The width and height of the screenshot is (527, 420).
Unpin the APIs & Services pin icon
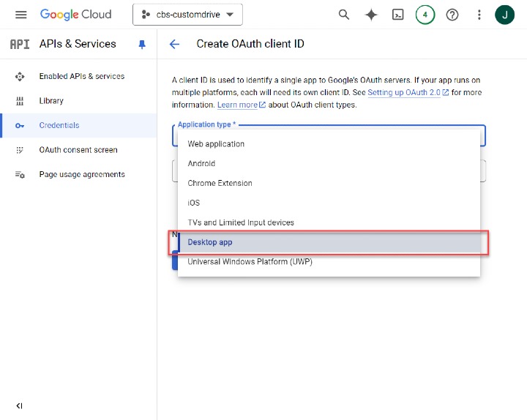[x=142, y=45]
